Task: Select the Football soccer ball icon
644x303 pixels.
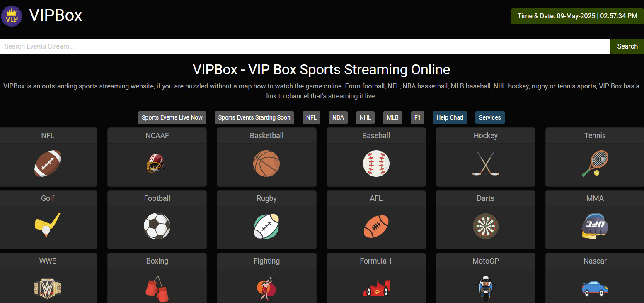Action: coord(157,226)
